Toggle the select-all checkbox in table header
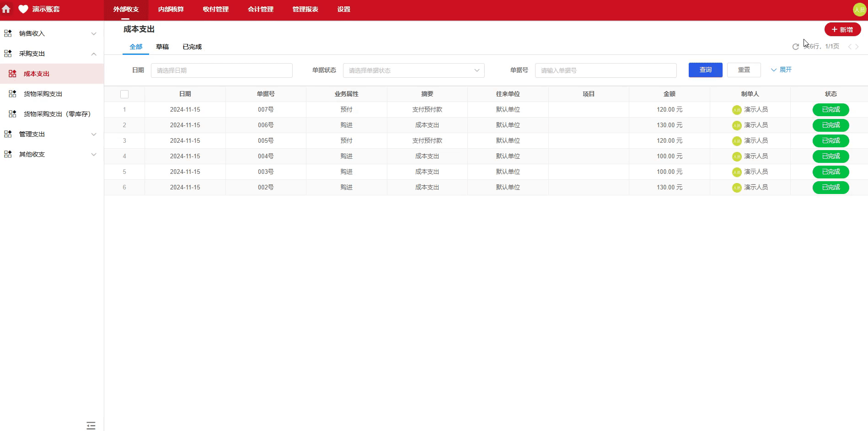Screen dimensions: 868x431 click(x=124, y=94)
